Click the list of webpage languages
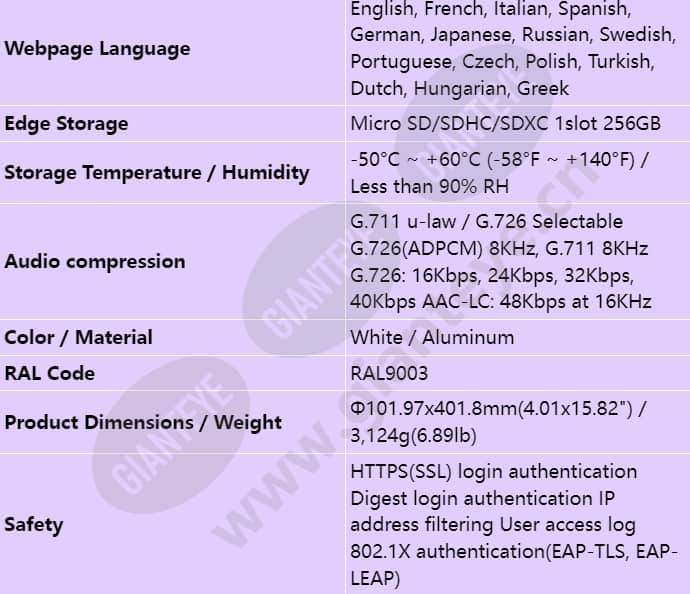The height and width of the screenshot is (594, 690). (513, 48)
